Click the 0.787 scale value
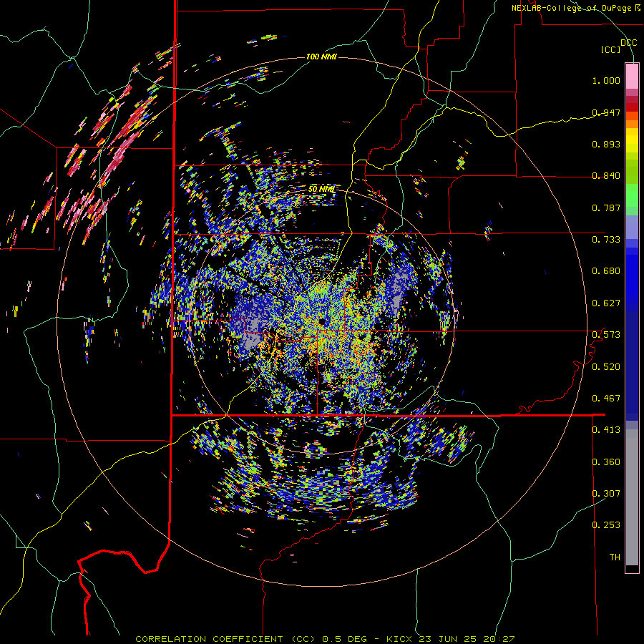Image resolution: width=644 pixels, height=644 pixels. click(x=606, y=208)
